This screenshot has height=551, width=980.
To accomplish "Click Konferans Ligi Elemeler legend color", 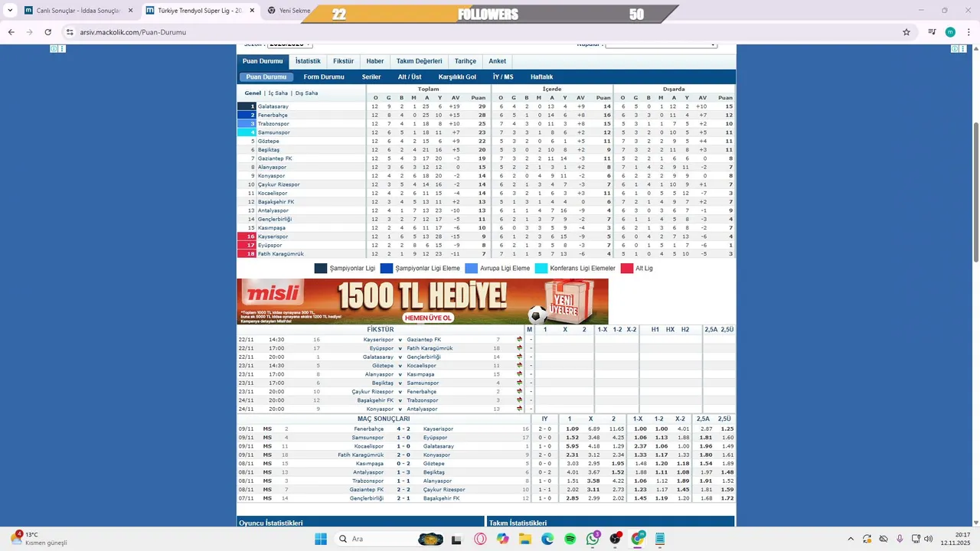I will 541,269.
